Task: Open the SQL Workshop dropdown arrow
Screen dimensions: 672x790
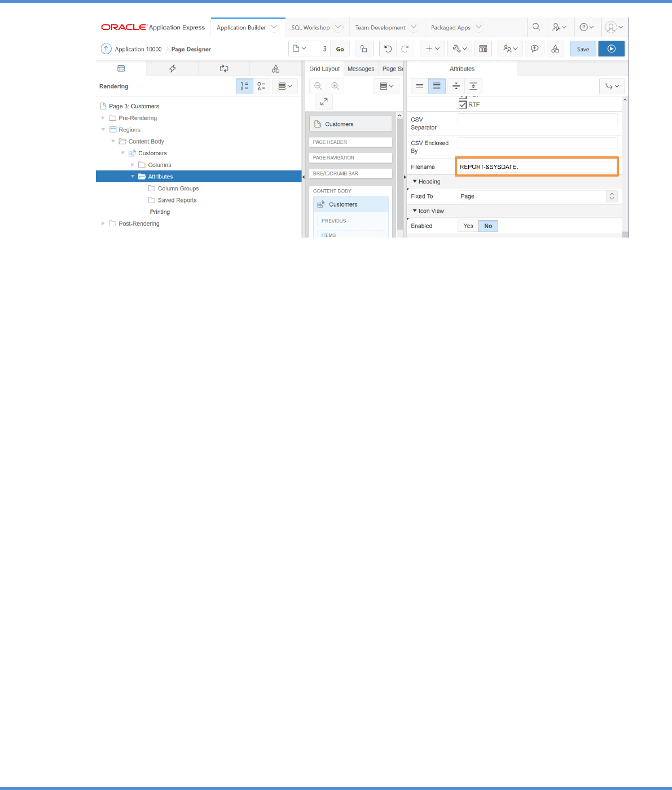Action: (x=338, y=27)
